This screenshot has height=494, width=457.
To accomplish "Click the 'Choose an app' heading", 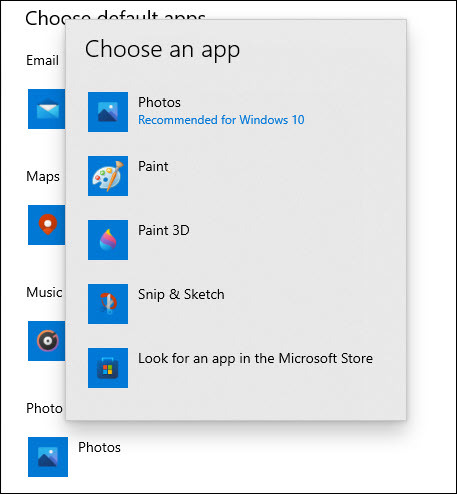I will tap(162, 50).
